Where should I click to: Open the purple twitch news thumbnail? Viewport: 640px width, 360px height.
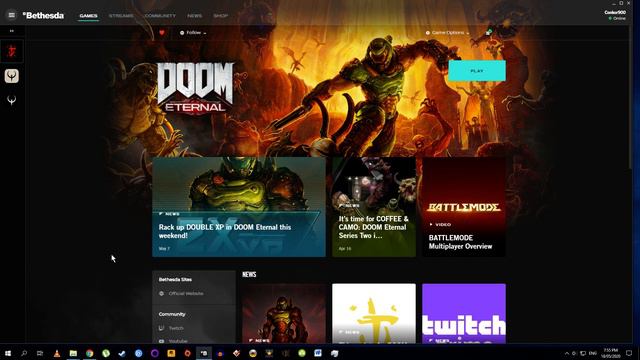pyautogui.click(x=464, y=313)
